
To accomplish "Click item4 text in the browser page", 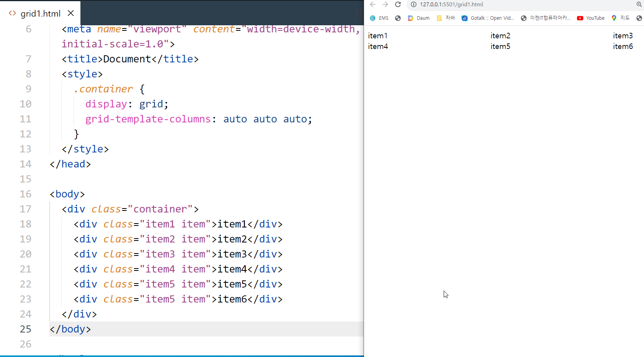I will point(378,46).
